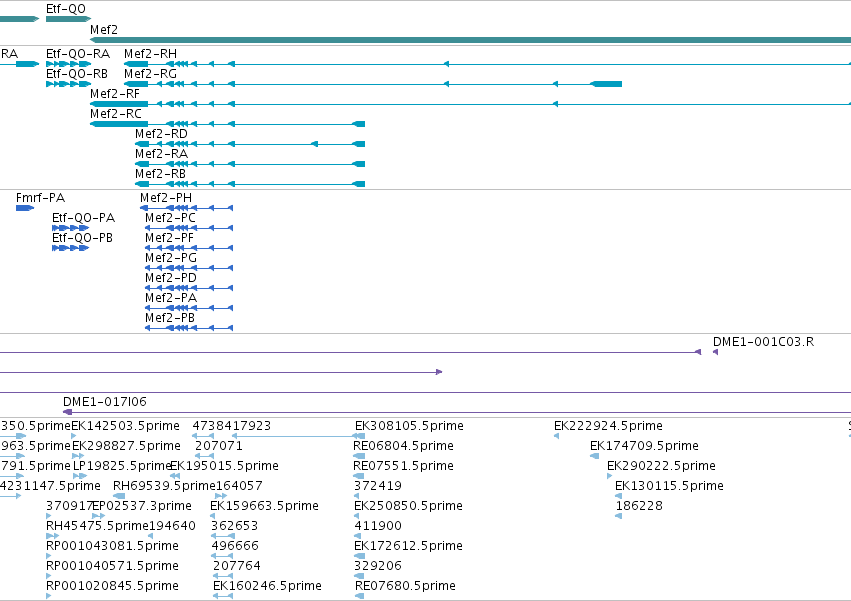Select transcript Mef2-RC
The width and height of the screenshot is (851, 601).
227,124
